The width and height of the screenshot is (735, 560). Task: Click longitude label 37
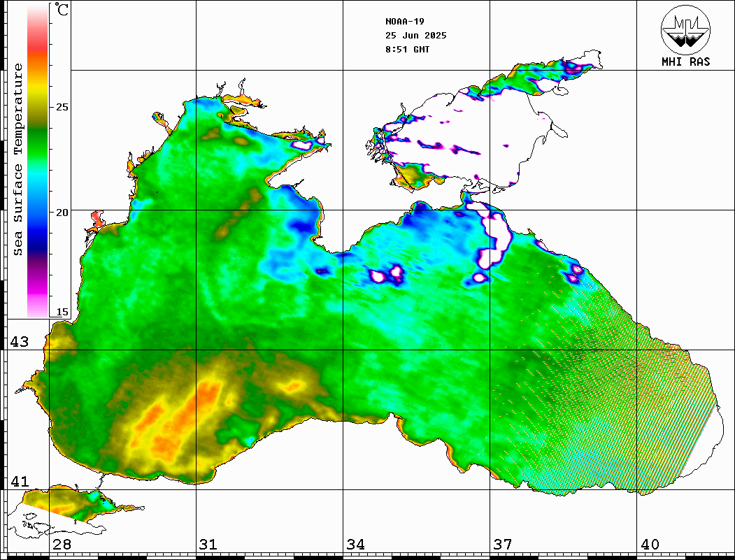click(x=503, y=545)
